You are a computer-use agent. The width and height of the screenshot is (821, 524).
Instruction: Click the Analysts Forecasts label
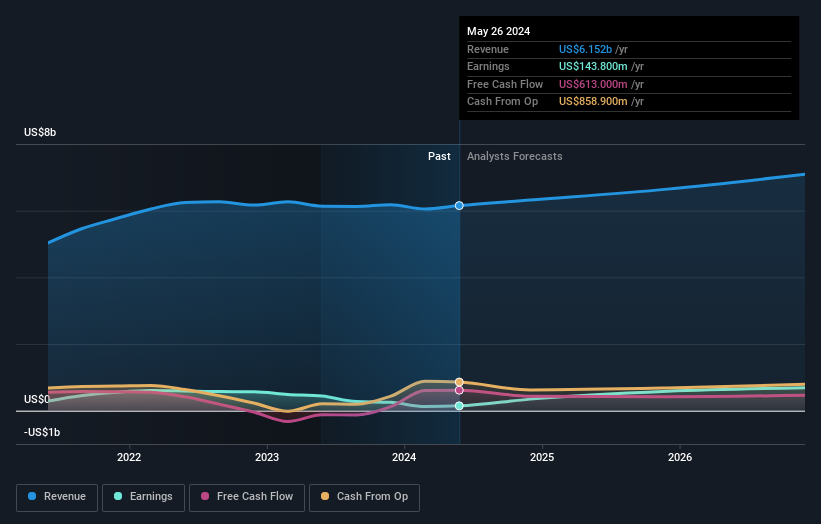(515, 157)
